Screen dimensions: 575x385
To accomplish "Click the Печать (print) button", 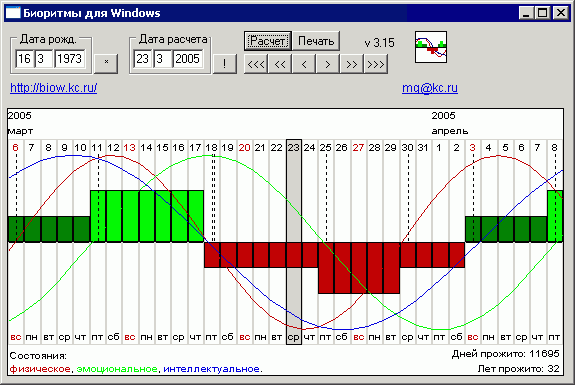I will 316,41.
